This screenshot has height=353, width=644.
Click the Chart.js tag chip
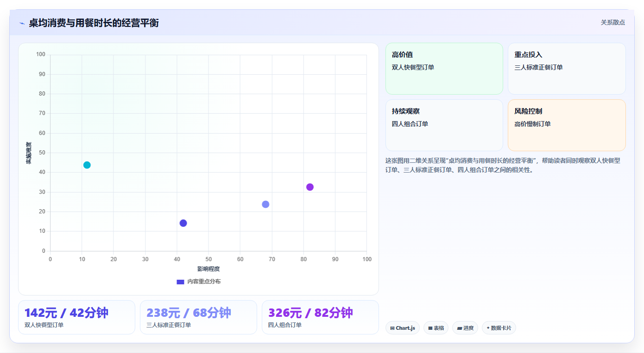[403, 328]
